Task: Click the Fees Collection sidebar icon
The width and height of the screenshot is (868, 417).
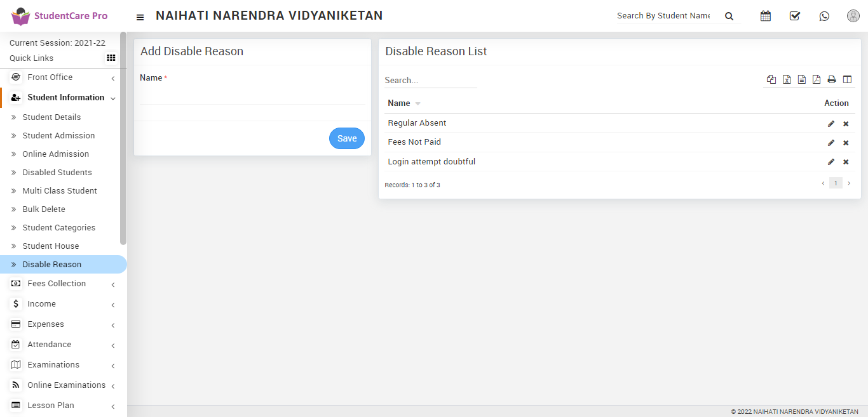Action: [16, 283]
